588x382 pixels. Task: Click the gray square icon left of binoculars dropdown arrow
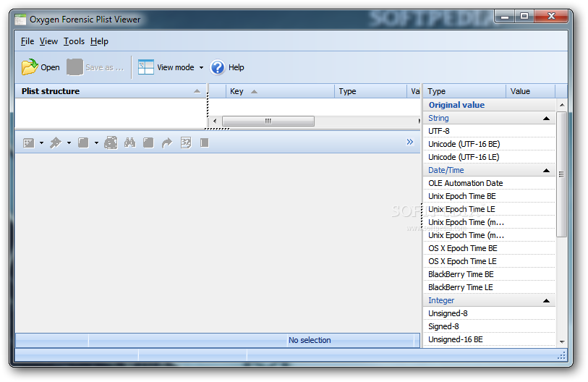[83, 143]
